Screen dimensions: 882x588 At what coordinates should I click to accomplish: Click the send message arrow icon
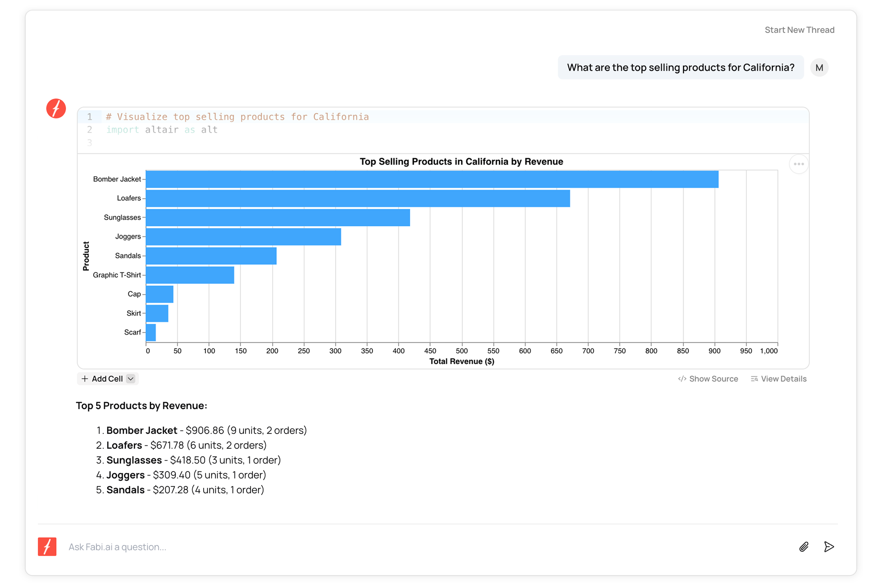pyautogui.click(x=829, y=547)
